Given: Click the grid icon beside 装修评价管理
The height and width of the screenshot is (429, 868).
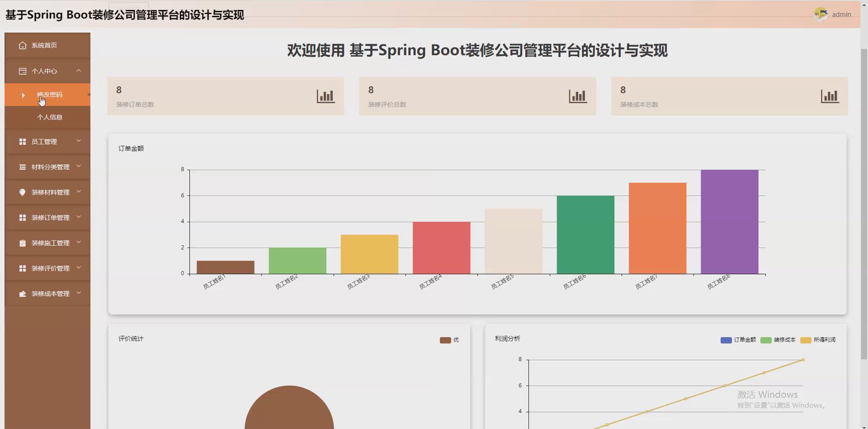Looking at the screenshot, I should (22, 268).
